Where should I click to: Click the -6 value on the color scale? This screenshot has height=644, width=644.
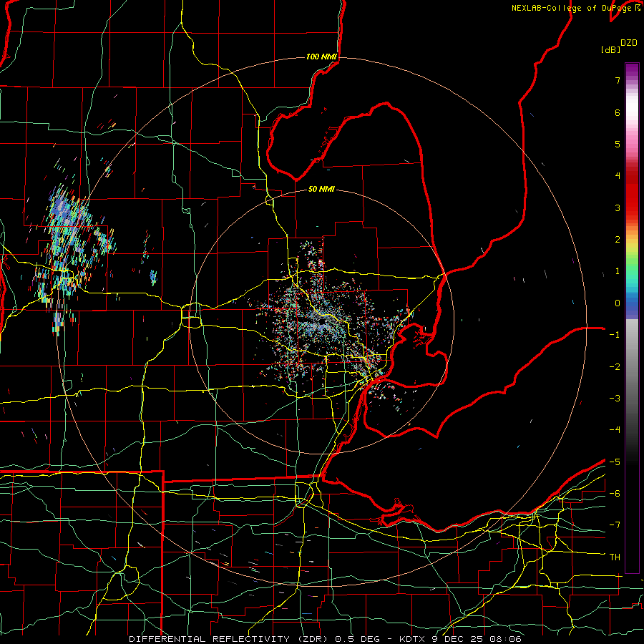point(615,494)
